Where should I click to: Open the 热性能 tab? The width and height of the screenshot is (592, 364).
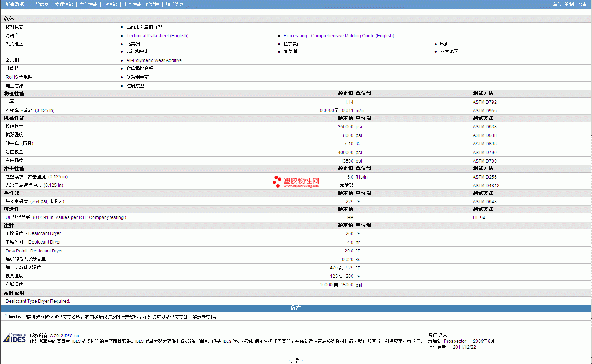(110, 4)
